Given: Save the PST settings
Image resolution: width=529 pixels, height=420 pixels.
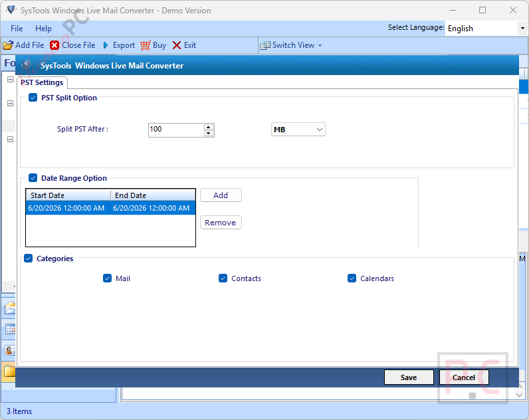Looking at the screenshot, I should pos(409,377).
